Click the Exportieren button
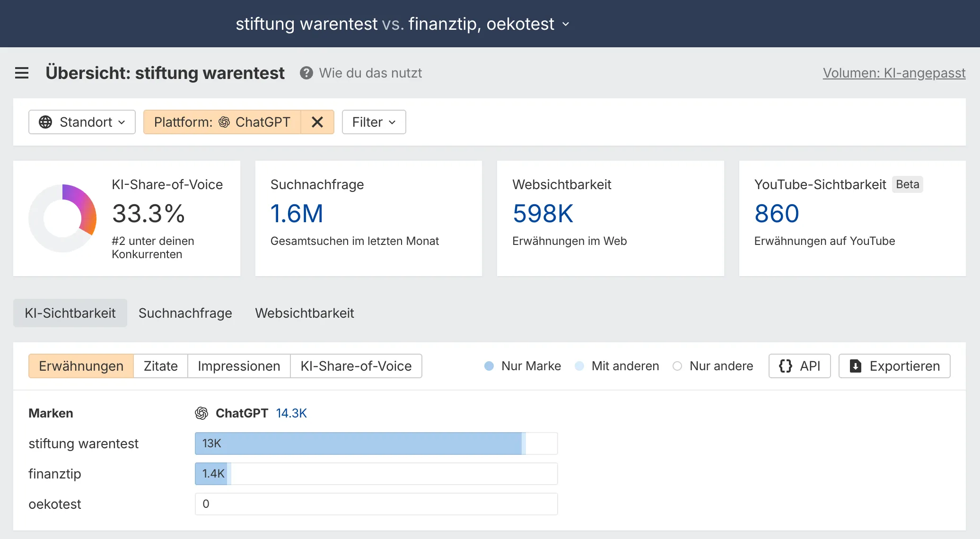The height and width of the screenshot is (539, 980). (894, 366)
